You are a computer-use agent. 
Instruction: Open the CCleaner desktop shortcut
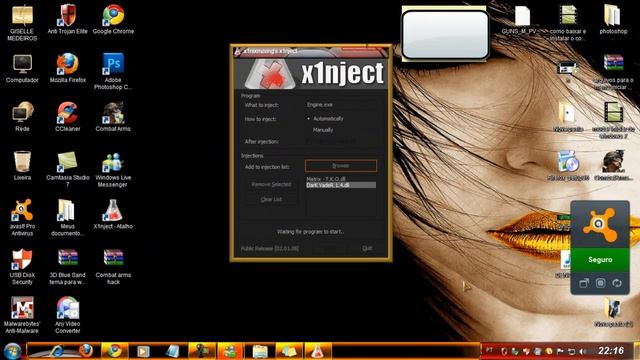[x=68, y=117]
